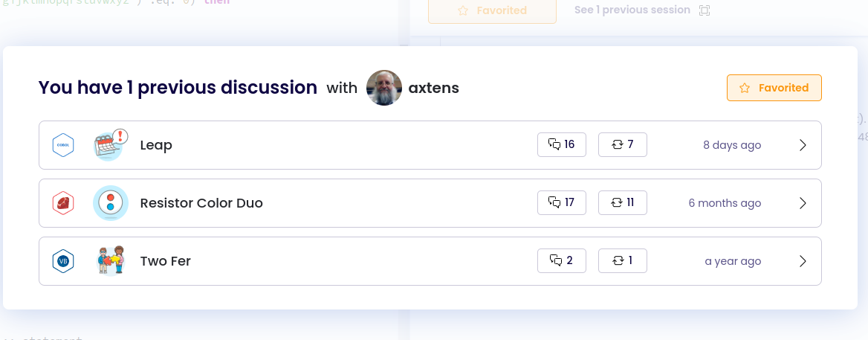Click Two Fer's 1 iteration badge
Viewport: 868px width, 340px height.
(623, 261)
